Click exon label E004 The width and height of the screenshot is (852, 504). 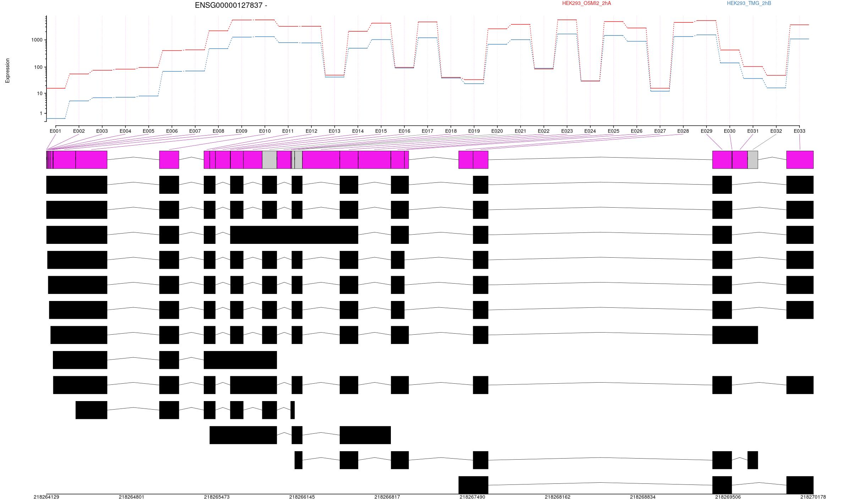pos(125,131)
